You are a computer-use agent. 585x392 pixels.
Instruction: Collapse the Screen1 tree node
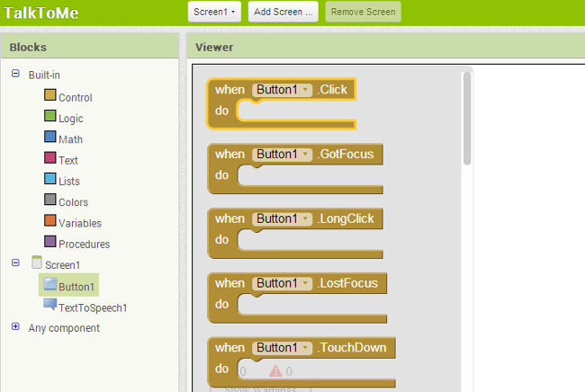click(15, 263)
